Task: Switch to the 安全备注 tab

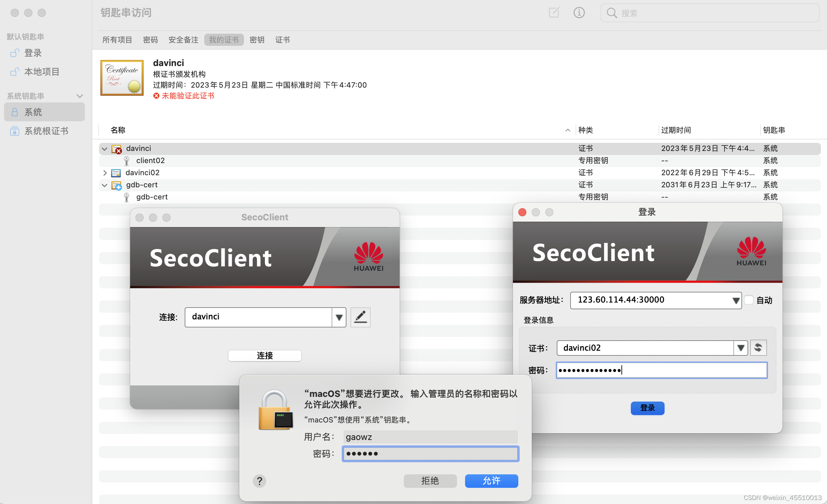Action: [183, 40]
